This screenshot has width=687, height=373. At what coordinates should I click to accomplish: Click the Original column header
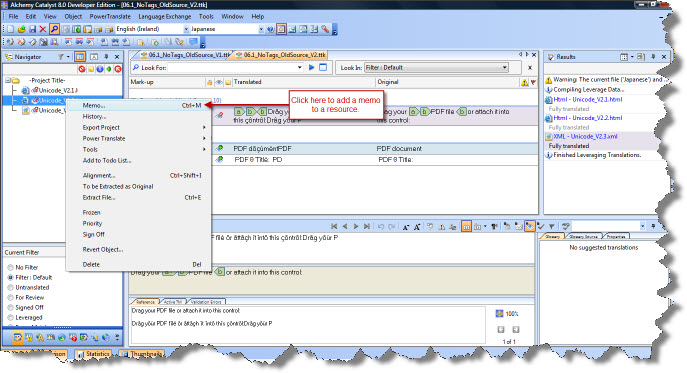point(447,82)
